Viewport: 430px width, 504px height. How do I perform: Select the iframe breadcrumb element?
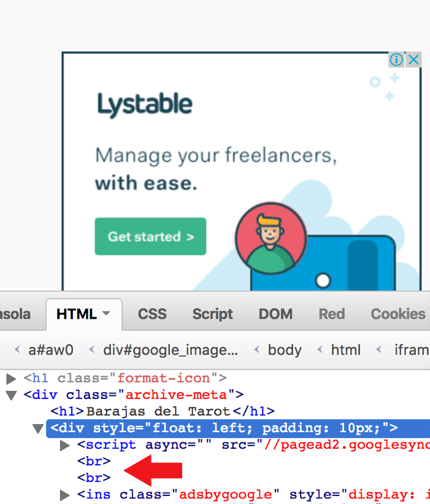(412, 350)
